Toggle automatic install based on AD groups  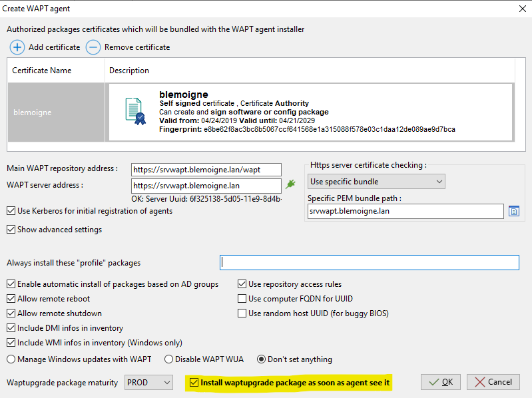point(11,284)
